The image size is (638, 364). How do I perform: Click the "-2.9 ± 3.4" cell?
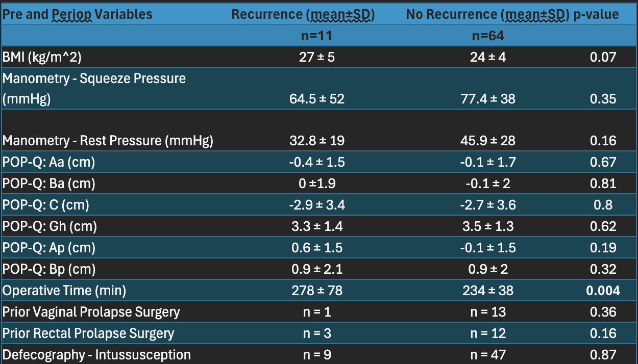(317, 205)
